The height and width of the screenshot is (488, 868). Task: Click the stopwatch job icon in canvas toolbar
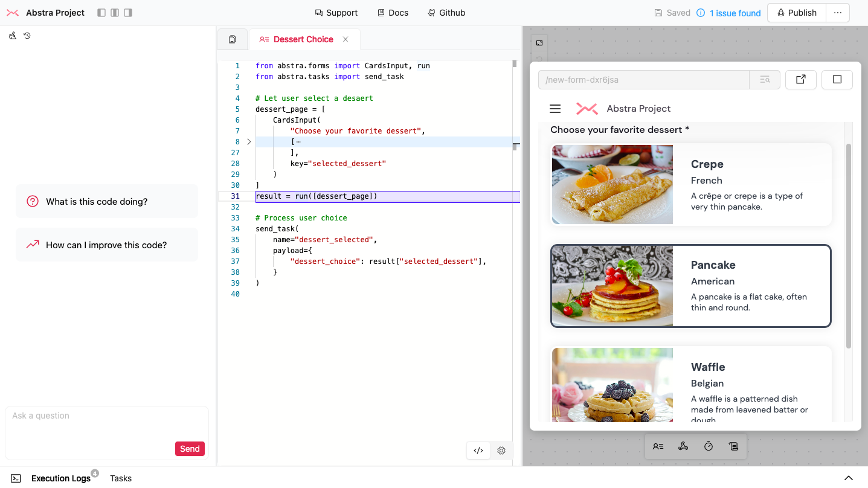click(x=709, y=446)
